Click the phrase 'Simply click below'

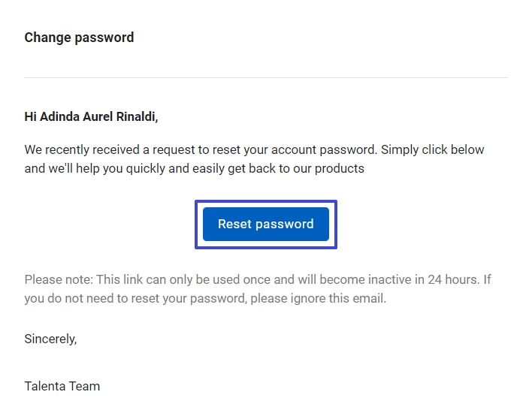coord(432,150)
